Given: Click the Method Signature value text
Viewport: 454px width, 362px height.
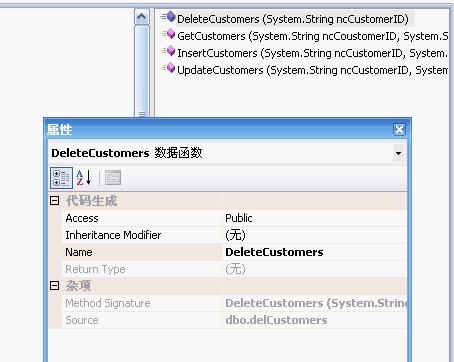Looking at the screenshot, I should [316, 303].
